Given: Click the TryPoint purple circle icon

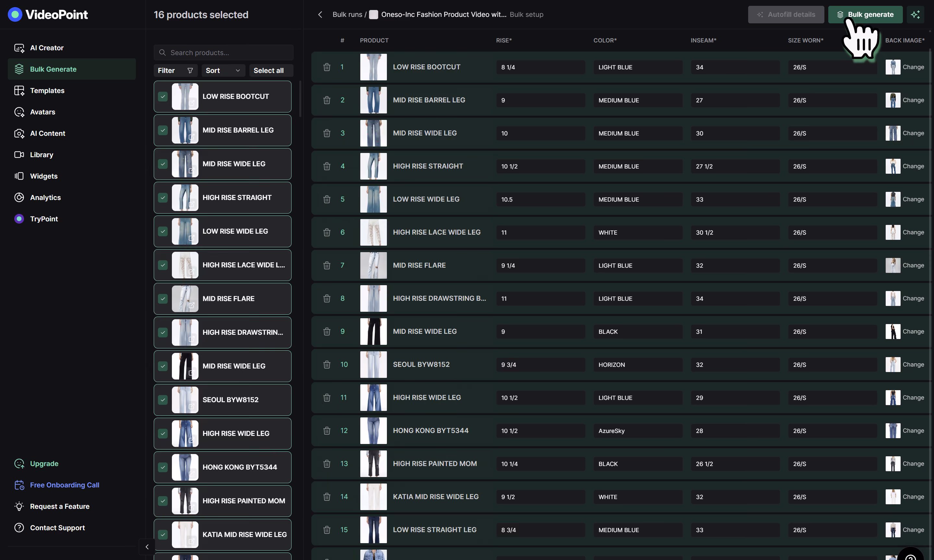Looking at the screenshot, I should pyautogui.click(x=19, y=219).
